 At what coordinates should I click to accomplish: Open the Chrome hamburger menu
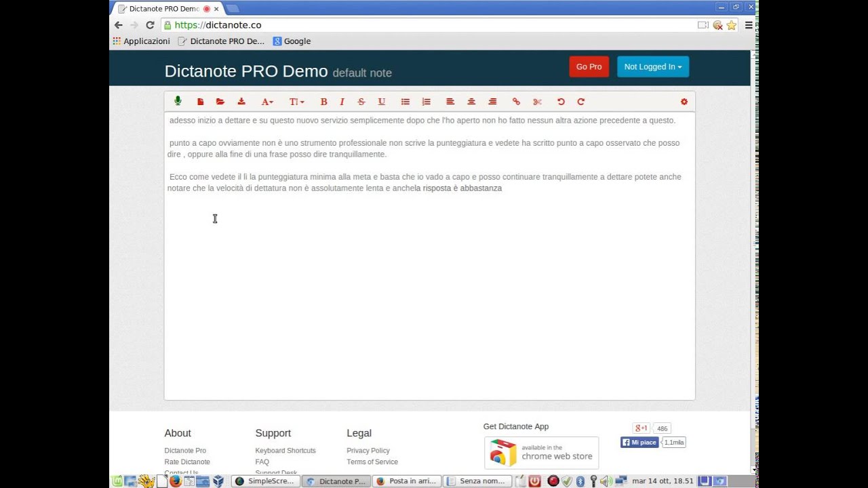click(x=749, y=25)
